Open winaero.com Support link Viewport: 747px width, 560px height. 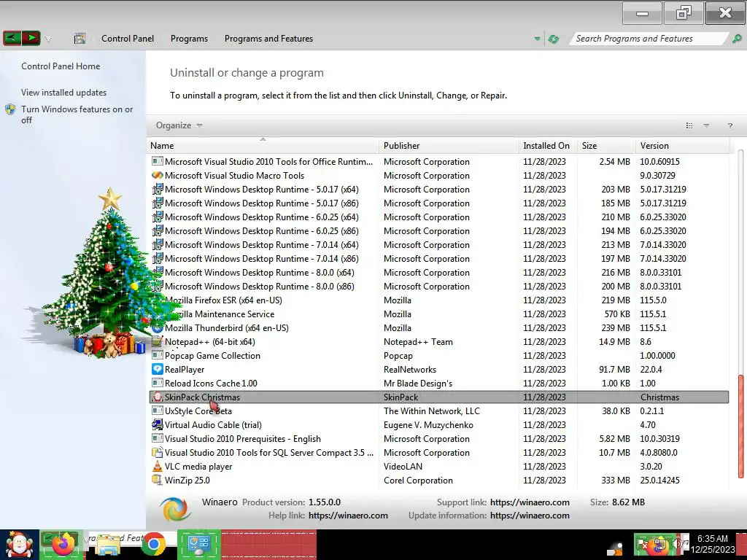[x=530, y=502]
